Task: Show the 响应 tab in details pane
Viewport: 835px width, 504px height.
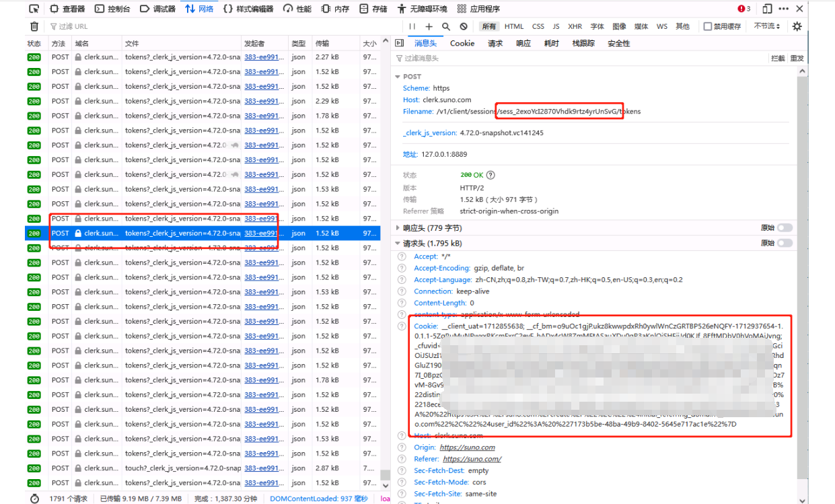Action: pyautogui.click(x=523, y=43)
